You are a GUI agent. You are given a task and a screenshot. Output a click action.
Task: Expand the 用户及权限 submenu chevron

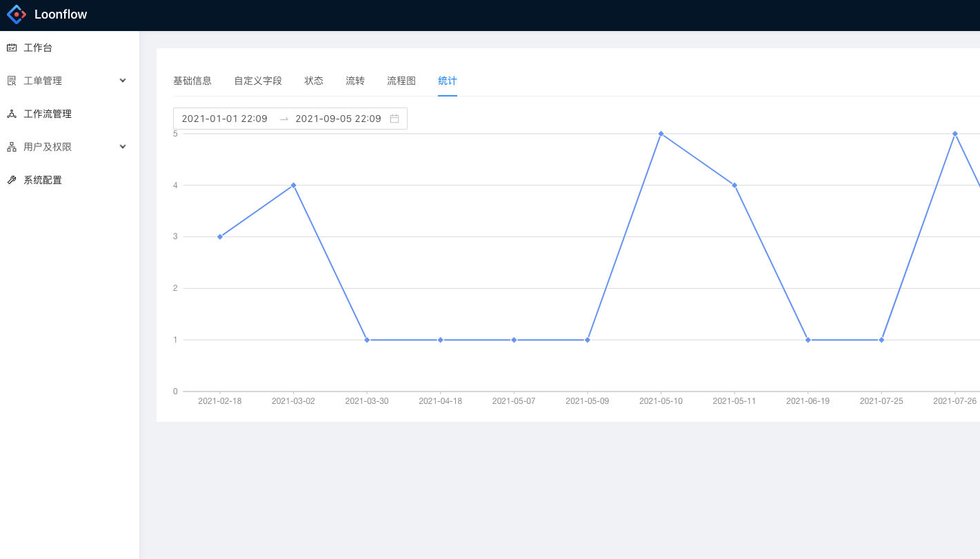point(123,147)
